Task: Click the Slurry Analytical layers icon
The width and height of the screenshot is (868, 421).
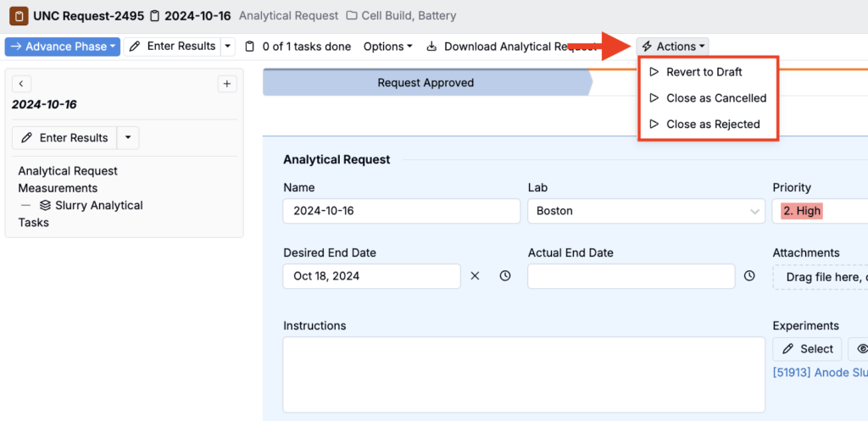Action: click(45, 206)
